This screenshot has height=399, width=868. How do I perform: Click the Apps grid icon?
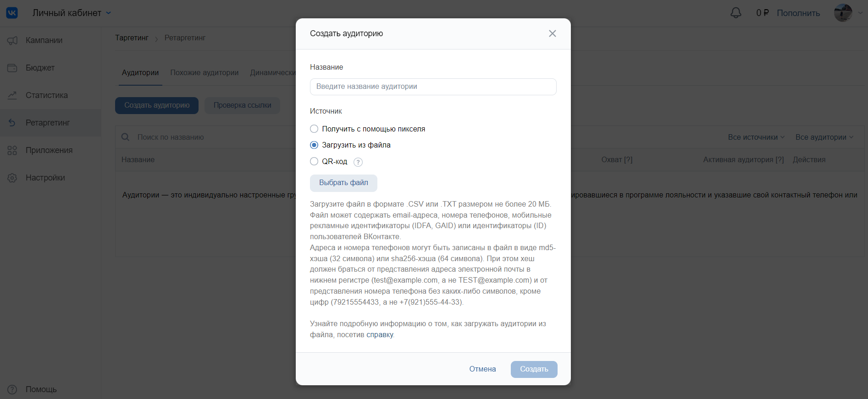12,150
